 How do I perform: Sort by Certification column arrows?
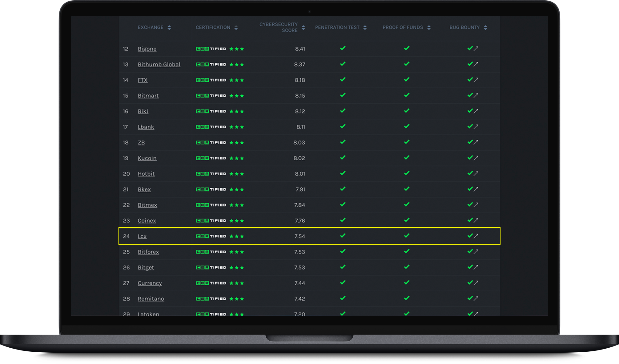click(x=236, y=28)
